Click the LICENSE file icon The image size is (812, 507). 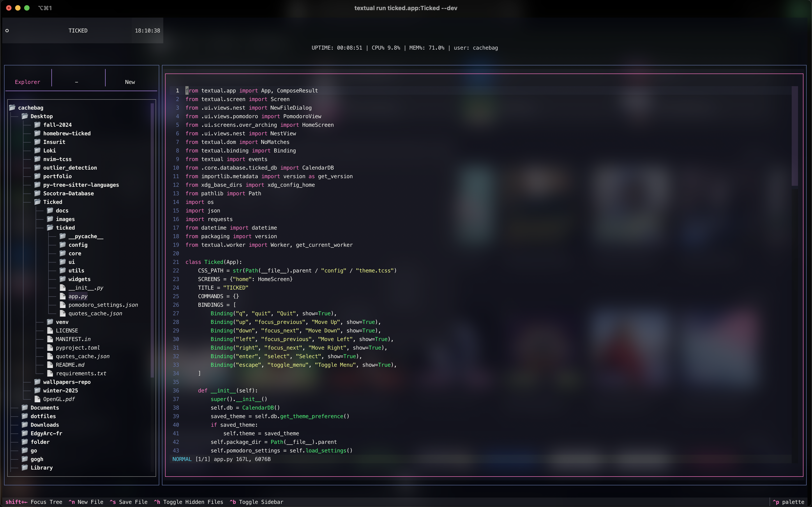[x=50, y=331]
